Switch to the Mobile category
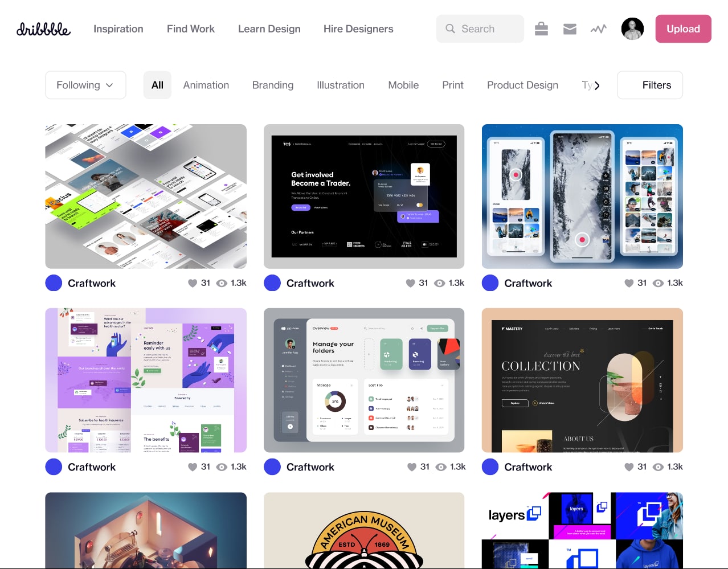This screenshot has width=728, height=569. coord(403,85)
